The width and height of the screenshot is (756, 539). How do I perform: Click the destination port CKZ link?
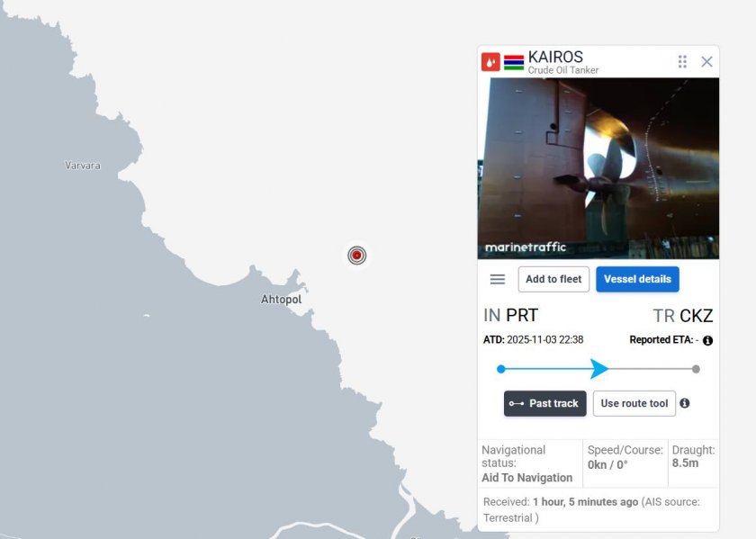coord(697,316)
